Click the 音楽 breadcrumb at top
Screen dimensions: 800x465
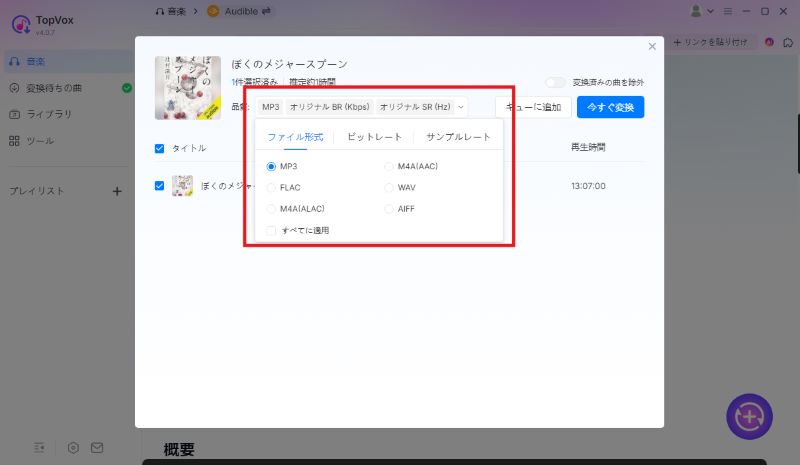(x=171, y=11)
